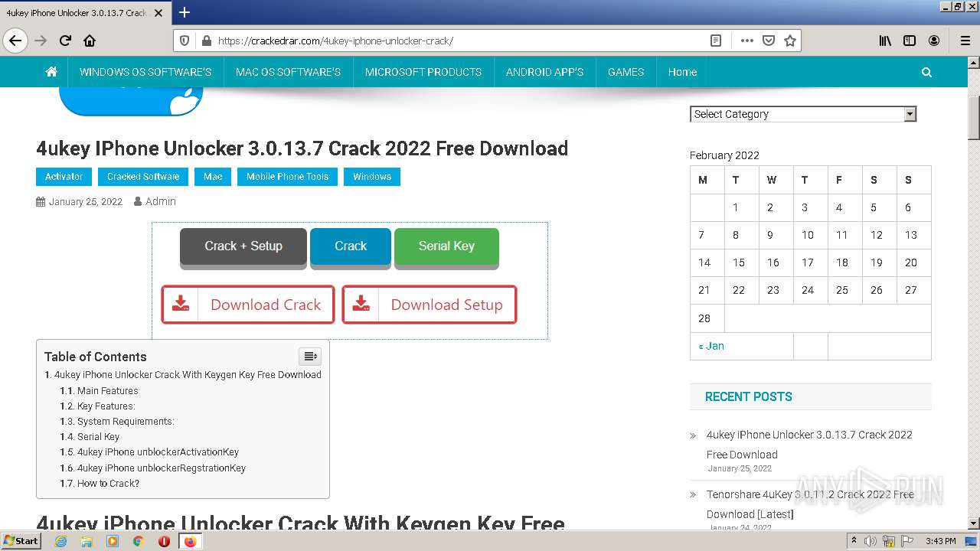Open File Explorer folder from taskbar
This screenshot has width=980, height=551.
tap(87, 541)
